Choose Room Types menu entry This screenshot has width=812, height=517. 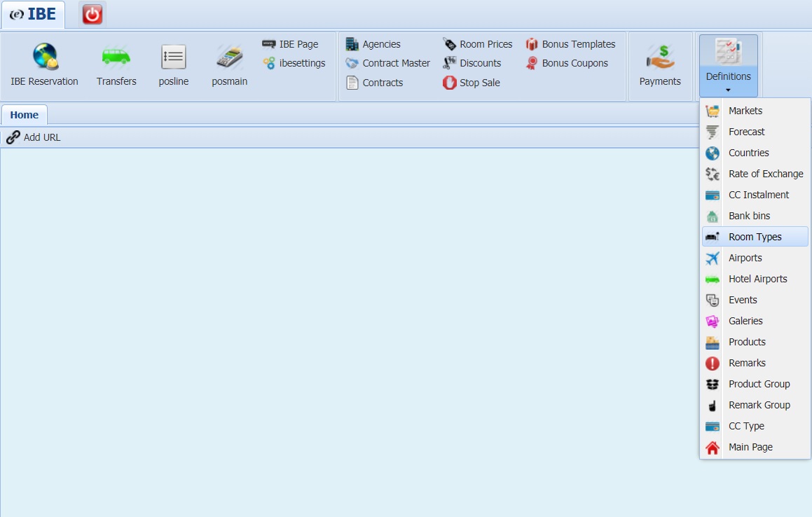pyautogui.click(x=755, y=237)
